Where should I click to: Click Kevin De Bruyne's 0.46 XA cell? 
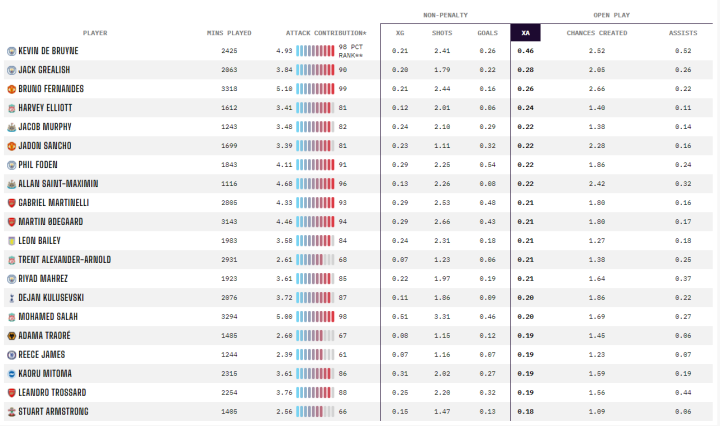(x=525, y=51)
